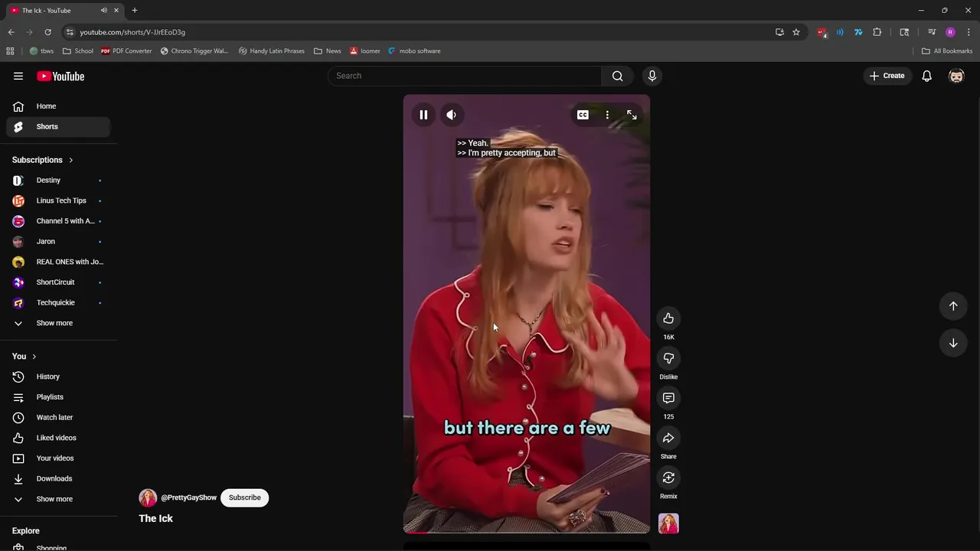Remix this Short

[668, 478]
